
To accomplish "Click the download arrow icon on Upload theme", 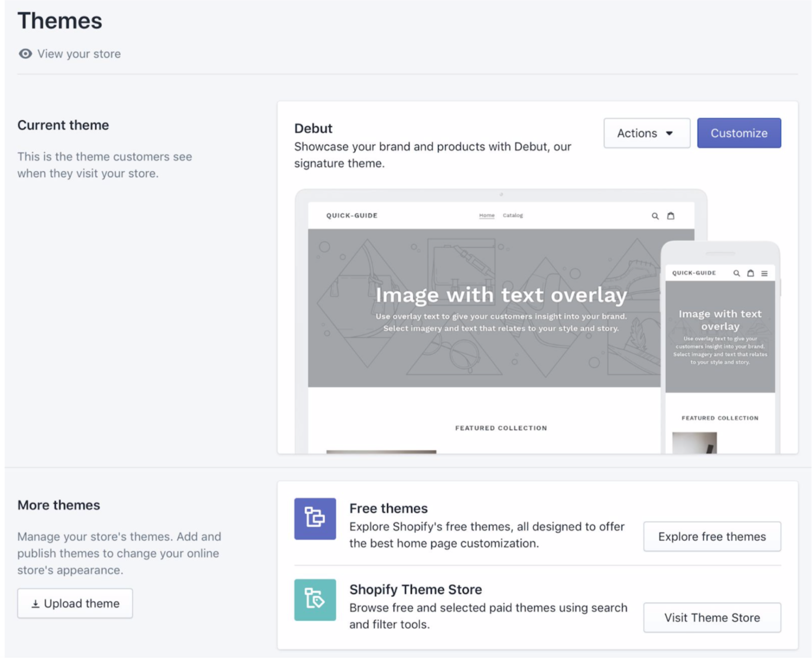I will 35,603.
